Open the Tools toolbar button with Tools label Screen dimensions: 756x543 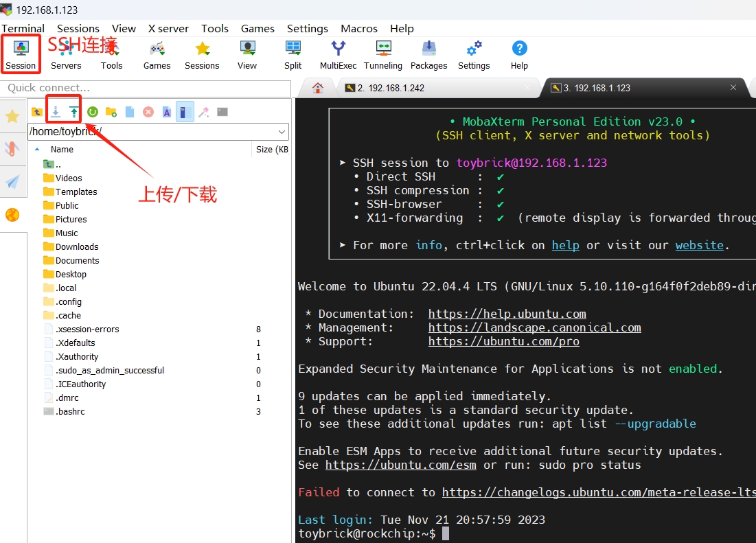coord(111,54)
